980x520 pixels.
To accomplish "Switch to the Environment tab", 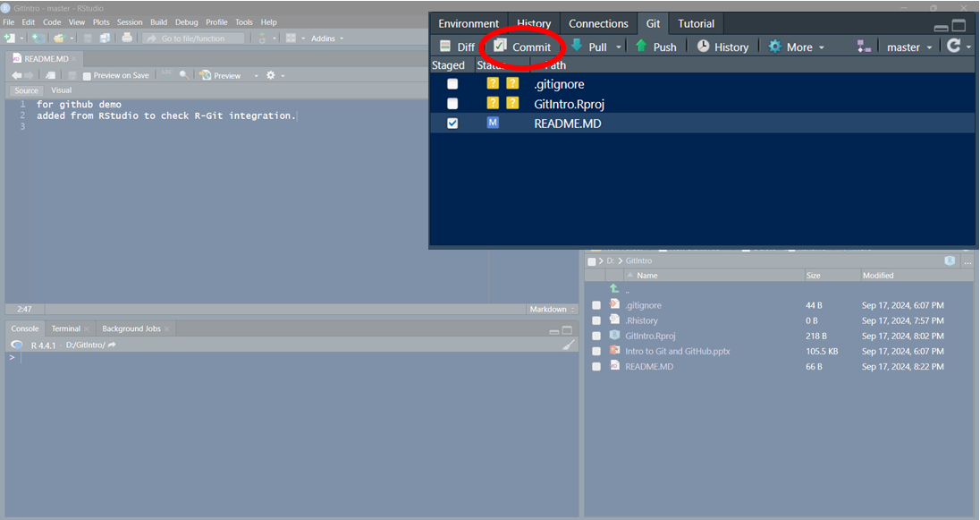I will (469, 24).
